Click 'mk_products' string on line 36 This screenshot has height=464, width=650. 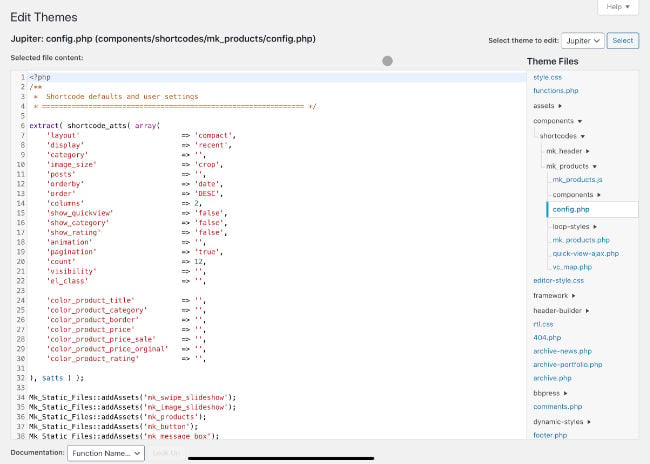(x=171, y=417)
